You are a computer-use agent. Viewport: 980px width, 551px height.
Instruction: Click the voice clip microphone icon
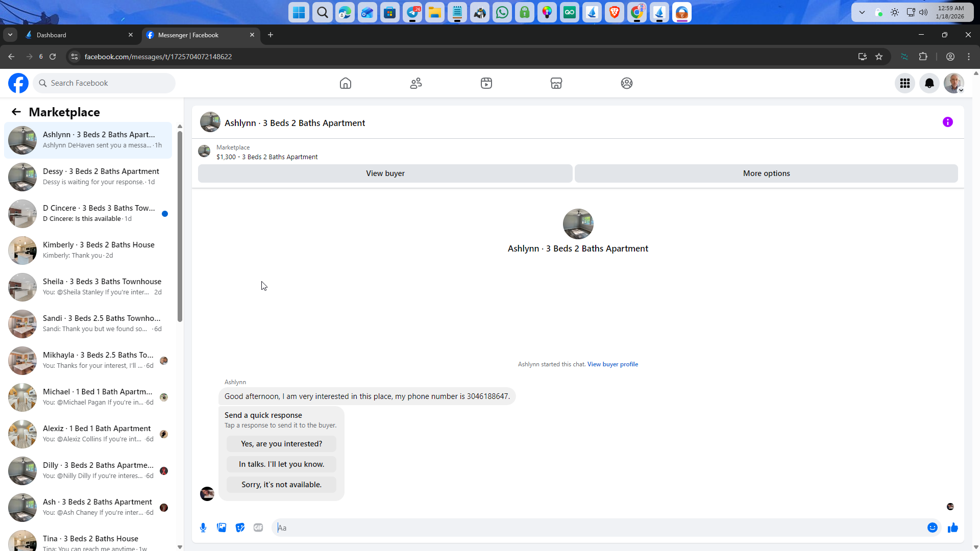pos(203,528)
